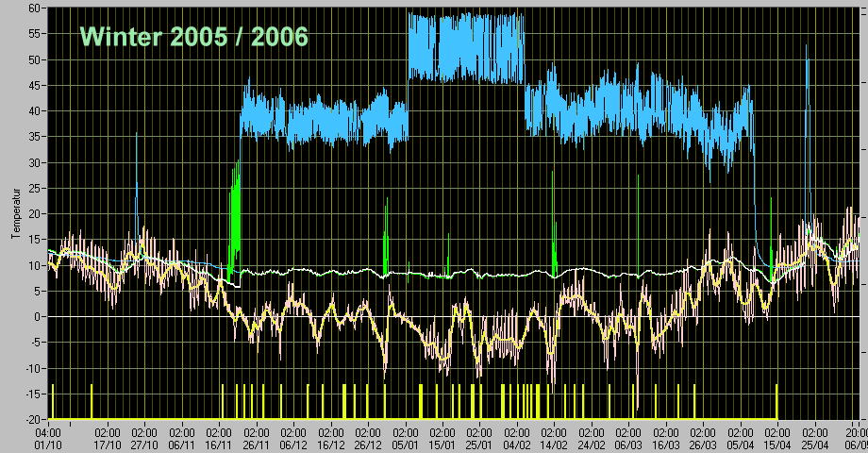
Task: Select the 17/10 date label
Action: [x=108, y=444]
